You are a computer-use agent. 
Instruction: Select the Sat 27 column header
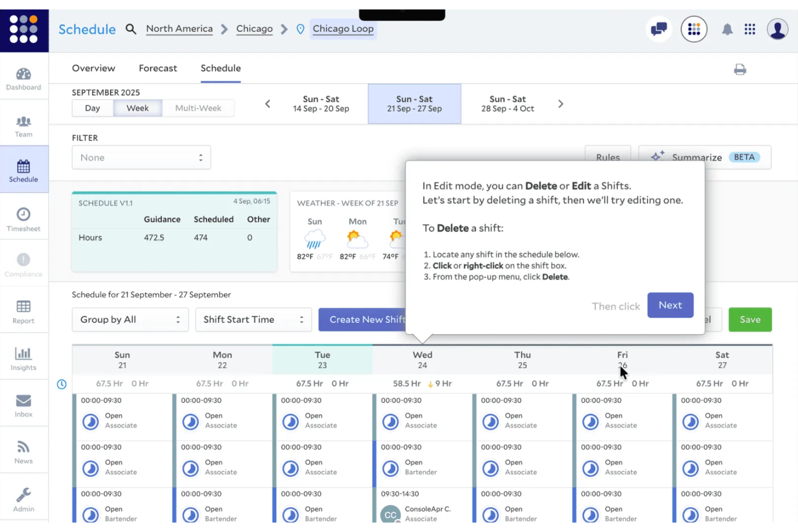(x=723, y=360)
